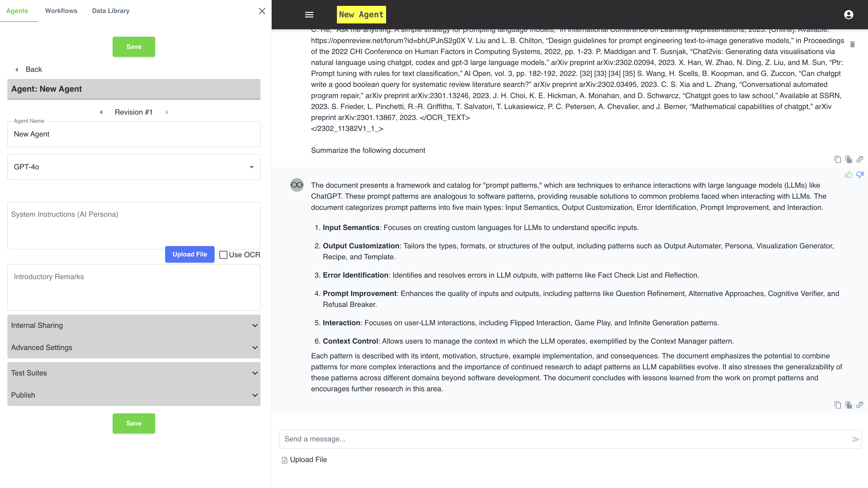
Task: Give the AI response a thumbs up
Action: [848, 174]
